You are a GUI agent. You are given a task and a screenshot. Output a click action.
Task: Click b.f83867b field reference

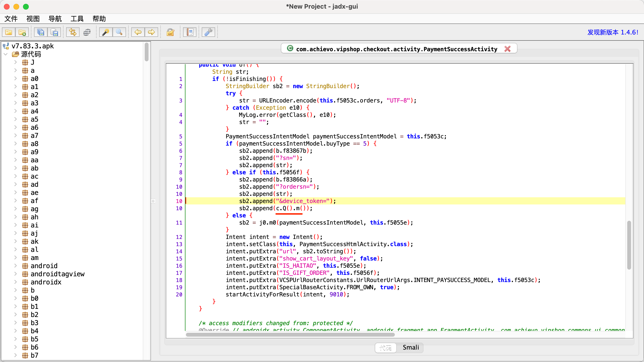coord(291,151)
